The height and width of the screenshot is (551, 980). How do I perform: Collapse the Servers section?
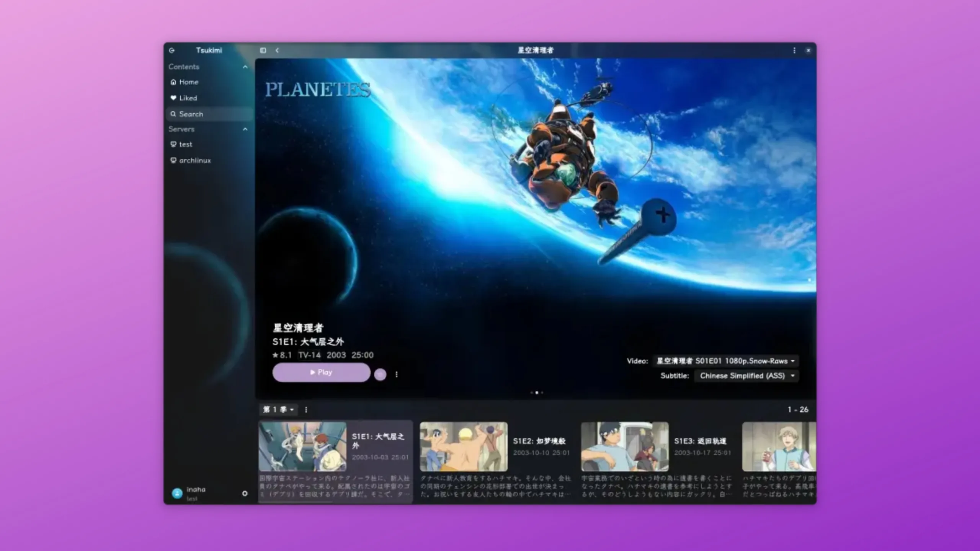[245, 129]
